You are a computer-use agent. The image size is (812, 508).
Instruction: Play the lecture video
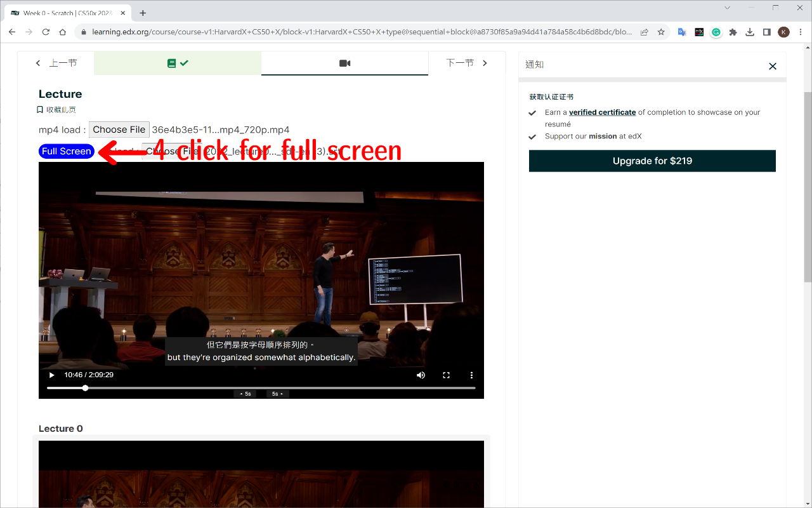click(52, 375)
